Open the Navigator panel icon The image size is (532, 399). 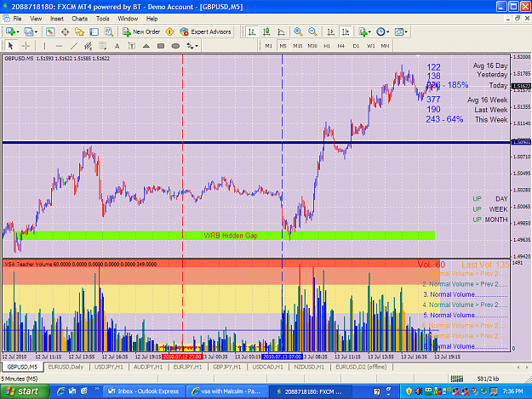pyautogui.click(x=79, y=31)
